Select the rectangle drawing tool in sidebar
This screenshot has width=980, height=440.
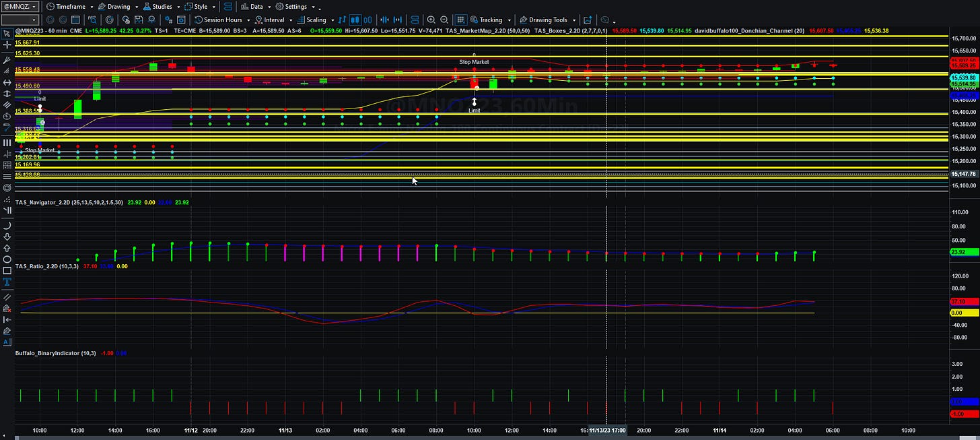(7, 270)
